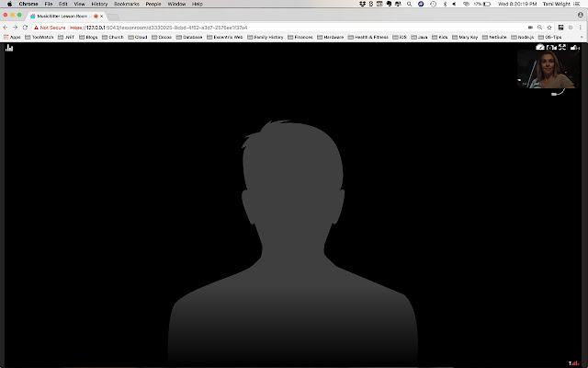Open the NetSuite bookmarks folder

(x=494, y=37)
